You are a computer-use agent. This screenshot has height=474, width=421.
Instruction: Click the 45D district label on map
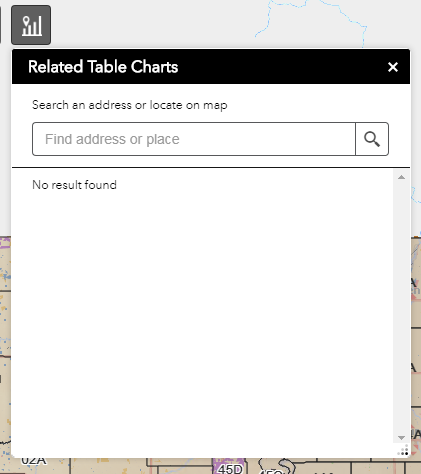(230, 469)
